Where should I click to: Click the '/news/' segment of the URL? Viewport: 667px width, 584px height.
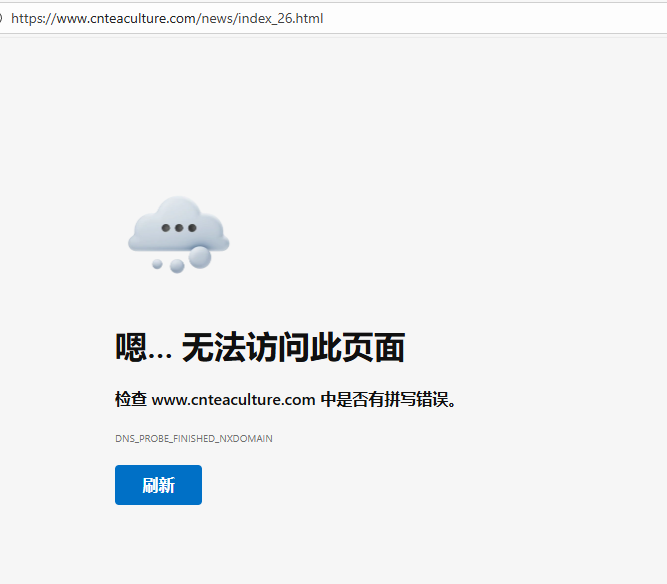point(220,19)
